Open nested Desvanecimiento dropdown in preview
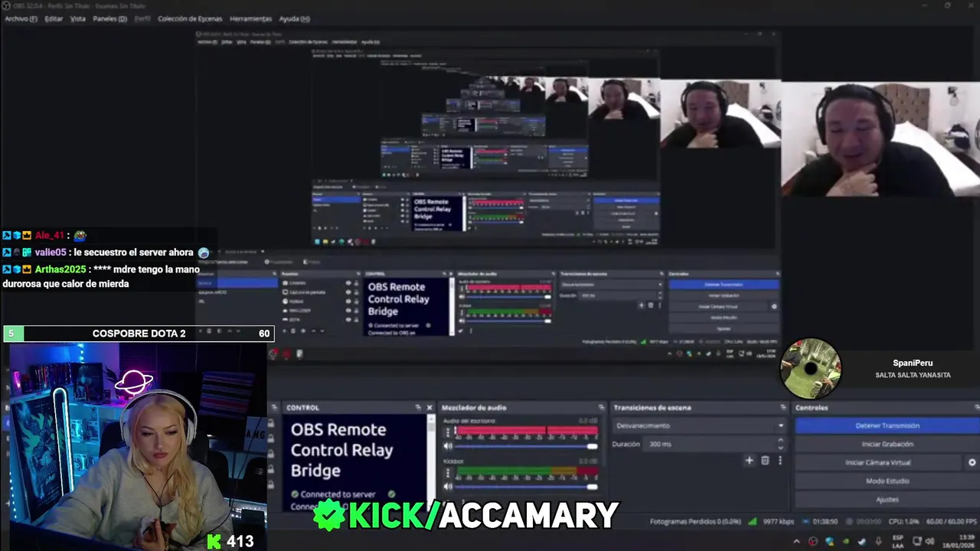The image size is (980, 551). 611,284
